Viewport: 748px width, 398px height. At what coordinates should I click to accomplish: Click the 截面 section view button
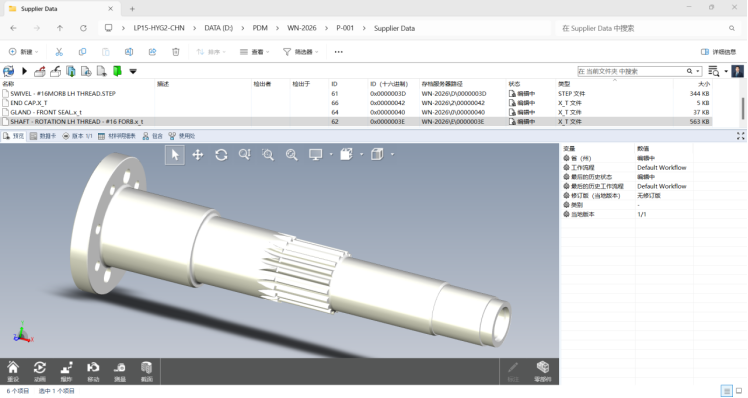coord(146,372)
